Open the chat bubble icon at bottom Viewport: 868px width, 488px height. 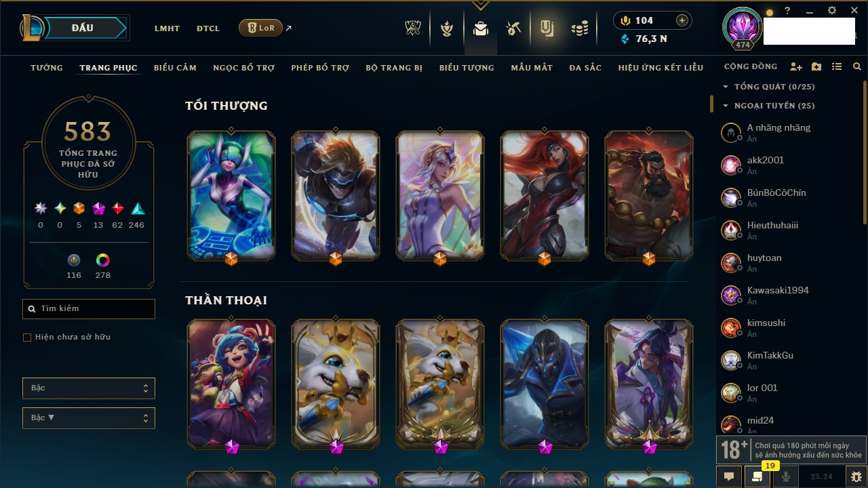[x=729, y=476]
